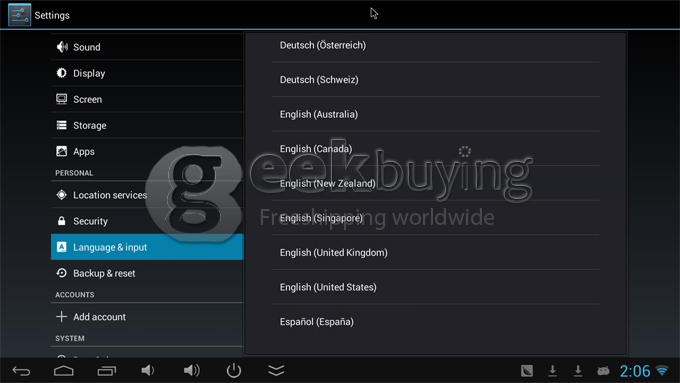Click the Storage icon
This screenshot has width=680, height=383.
pyautogui.click(x=62, y=125)
